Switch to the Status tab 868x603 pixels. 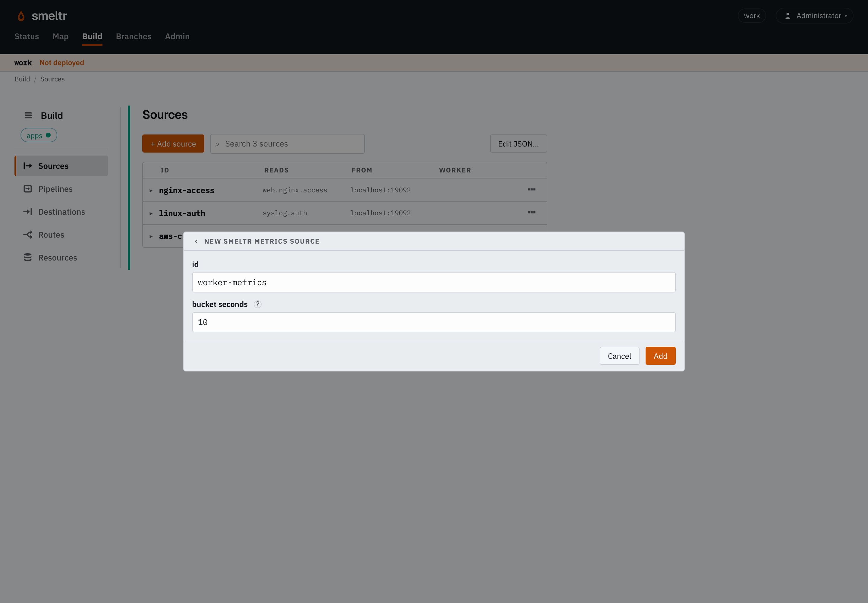tap(27, 36)
